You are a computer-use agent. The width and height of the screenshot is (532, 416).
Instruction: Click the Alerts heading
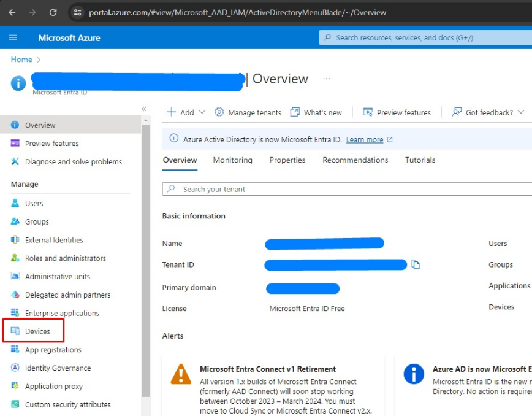(x=173, y=336)
